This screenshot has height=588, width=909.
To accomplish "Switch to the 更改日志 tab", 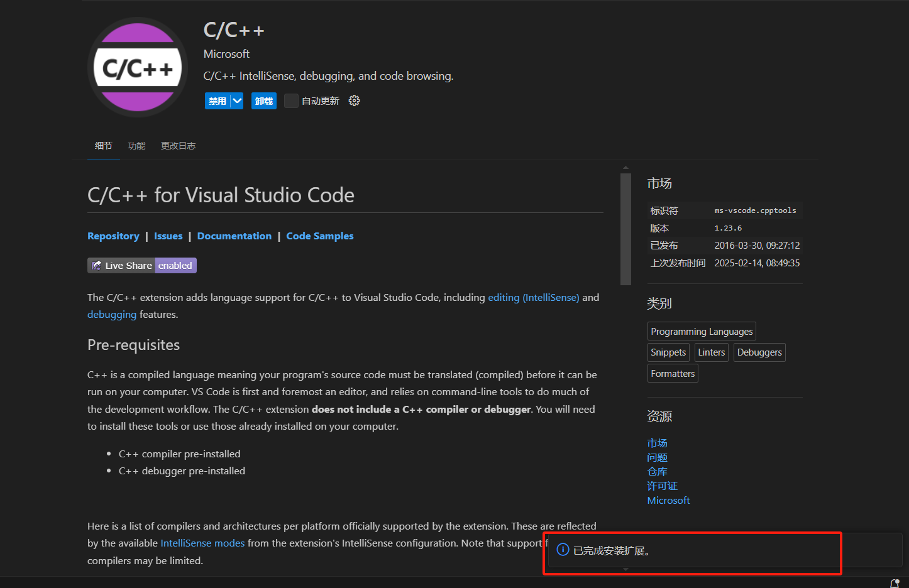I will (179, 146).
